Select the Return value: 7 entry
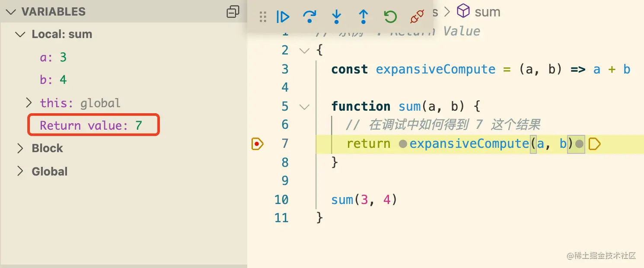The width and height of the screenshot is (644, 268). (92, 125)
